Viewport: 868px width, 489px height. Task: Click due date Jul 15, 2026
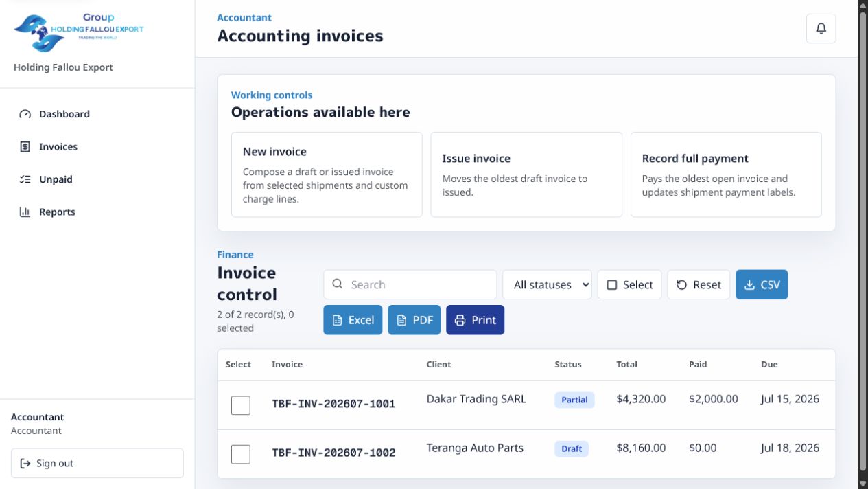[x=790, y=399]
